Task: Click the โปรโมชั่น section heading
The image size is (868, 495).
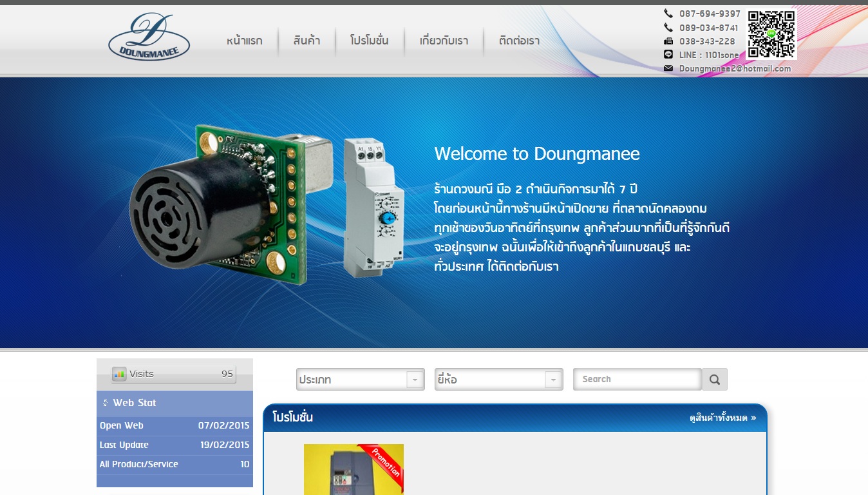Action: pyautogui.click(x=292, y=417)
